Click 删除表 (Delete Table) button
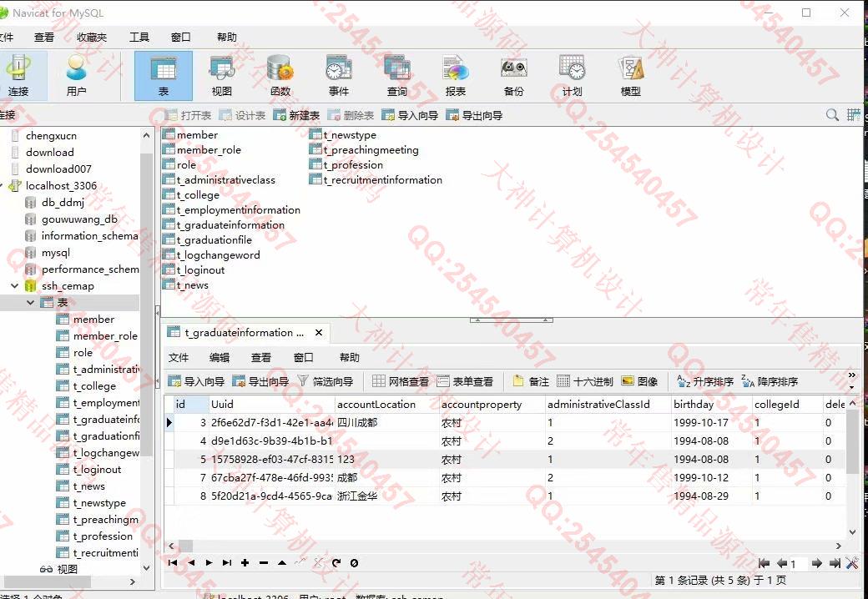Screen dimensions: 868x599 click(x=351, y=115)
